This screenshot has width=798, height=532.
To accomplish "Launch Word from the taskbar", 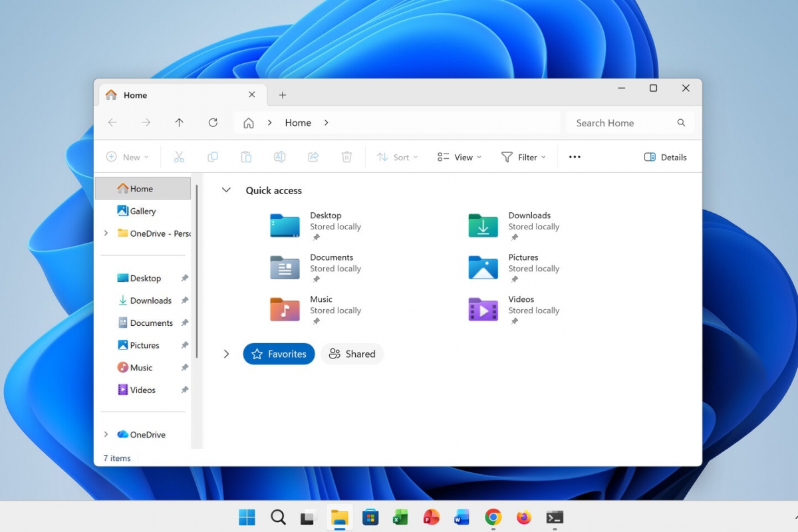I will click(x=462, y=517).
